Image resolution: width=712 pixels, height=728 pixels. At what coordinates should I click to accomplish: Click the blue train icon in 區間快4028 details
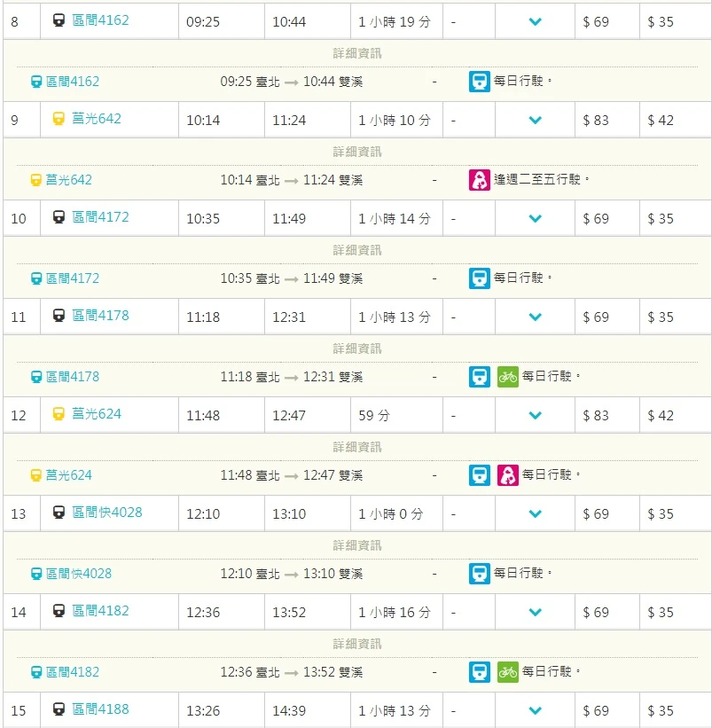[x=480, y=574]
